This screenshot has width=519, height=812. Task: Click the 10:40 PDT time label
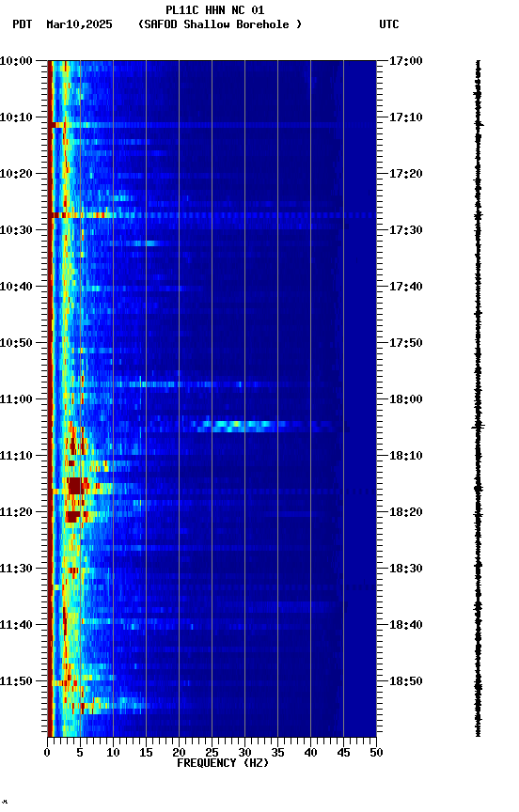pyautogui.click(x=16, y=287)
